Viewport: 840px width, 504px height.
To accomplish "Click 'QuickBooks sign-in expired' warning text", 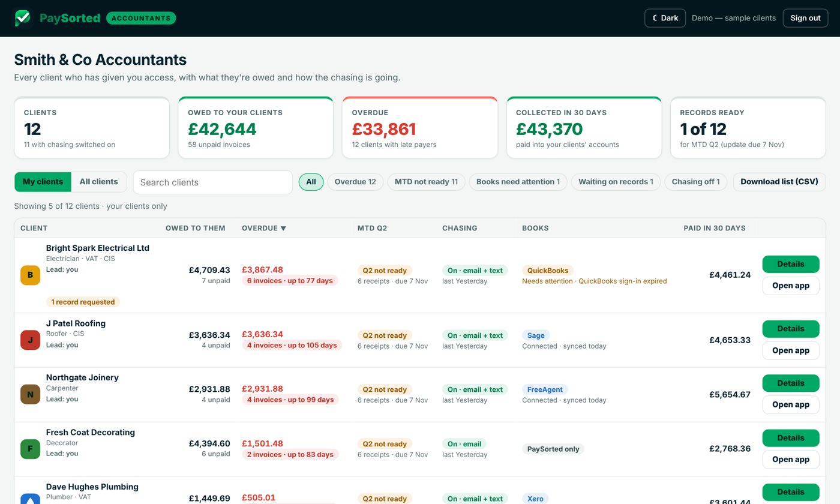I will (622, 281).
